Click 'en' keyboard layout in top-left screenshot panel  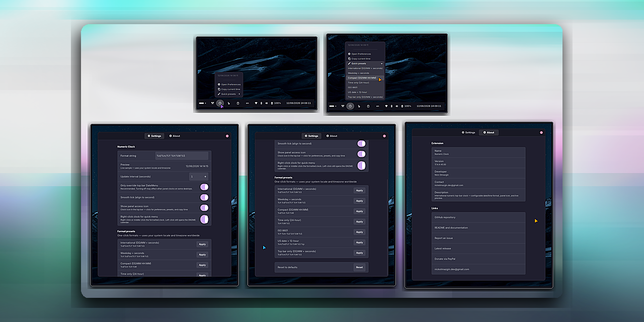248,103
